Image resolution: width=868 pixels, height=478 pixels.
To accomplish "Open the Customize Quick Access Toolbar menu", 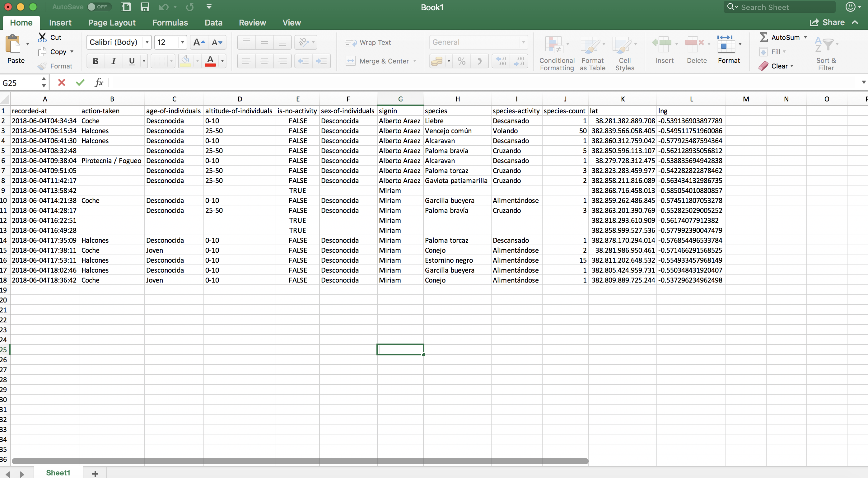I will pos(209,7).
